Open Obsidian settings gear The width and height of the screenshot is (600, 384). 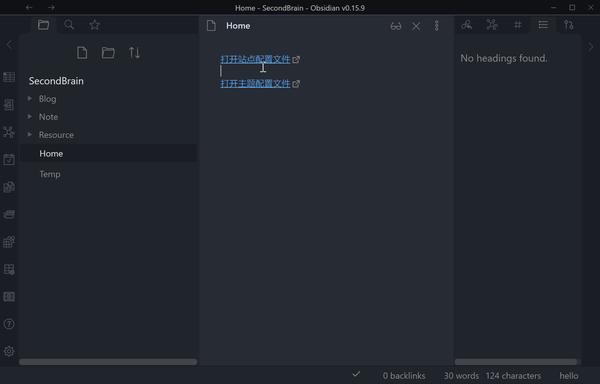[x=9, y=351]
